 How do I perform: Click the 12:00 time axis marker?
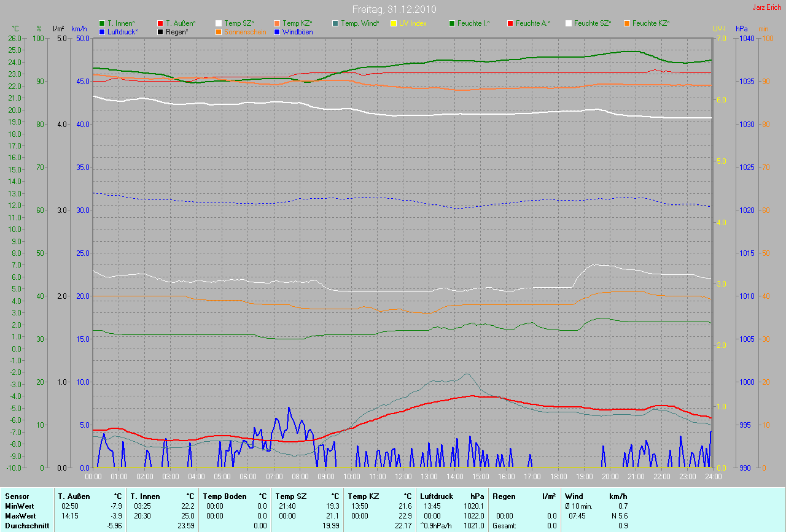[x=403, y=477]
